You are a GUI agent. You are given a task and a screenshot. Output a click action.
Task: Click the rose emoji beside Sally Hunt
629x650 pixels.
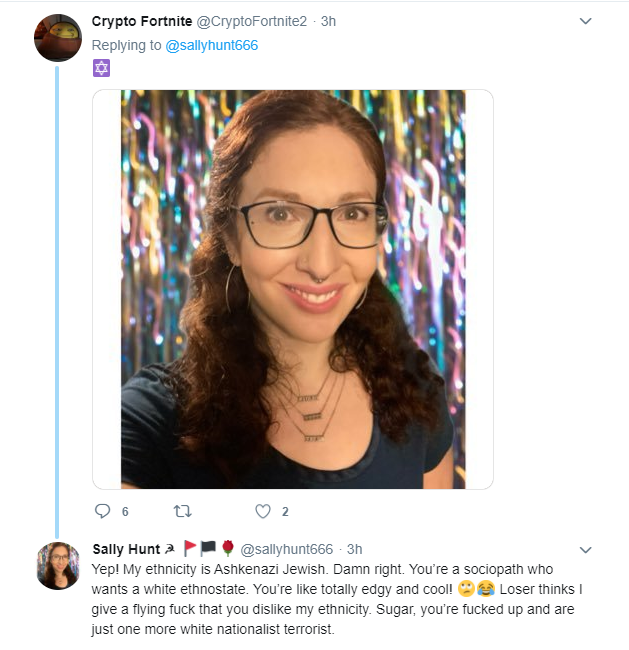pos(228,548)
